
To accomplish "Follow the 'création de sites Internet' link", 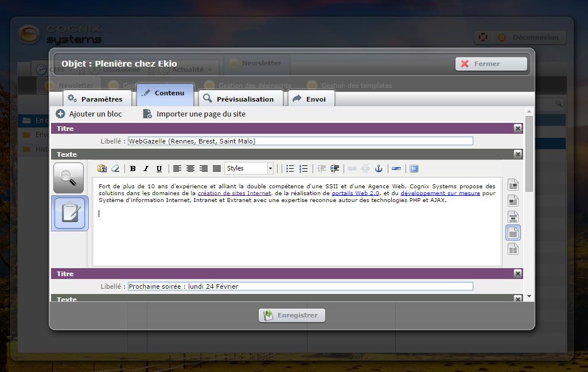I will (x=234, y=193).
